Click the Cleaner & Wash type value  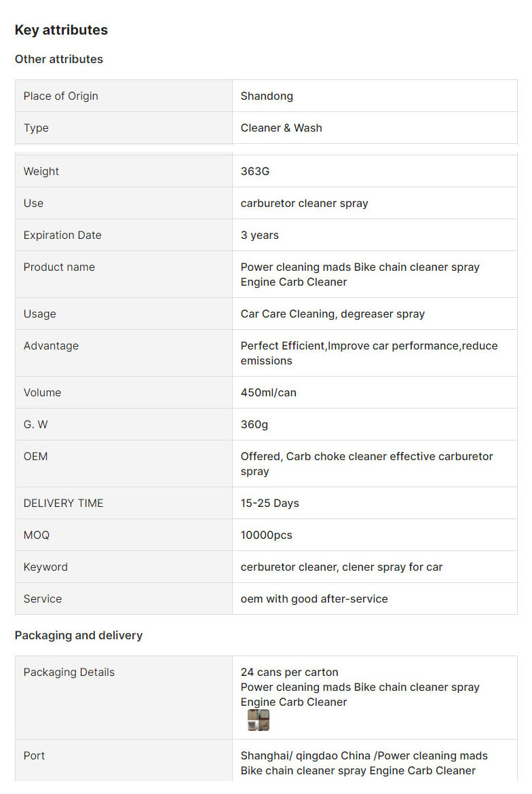point(282,128)
